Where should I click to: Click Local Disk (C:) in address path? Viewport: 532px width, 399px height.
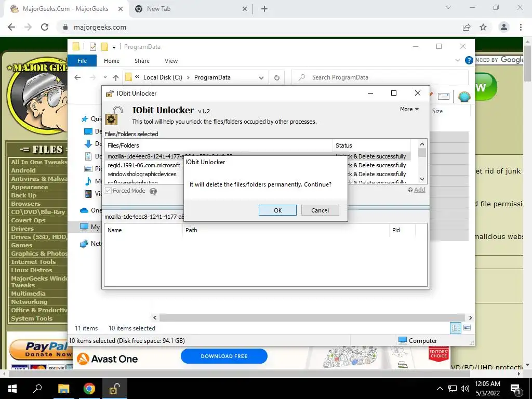(x=163, y=77)
